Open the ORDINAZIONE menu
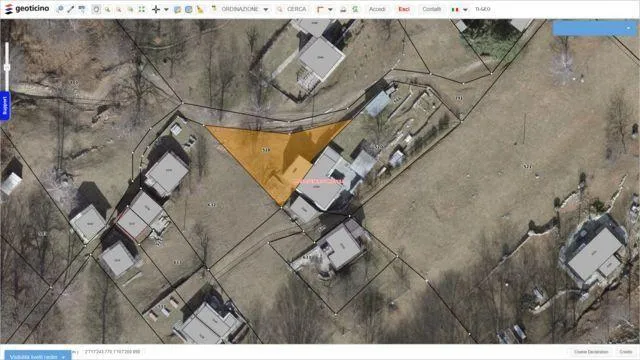 point(240,9)
